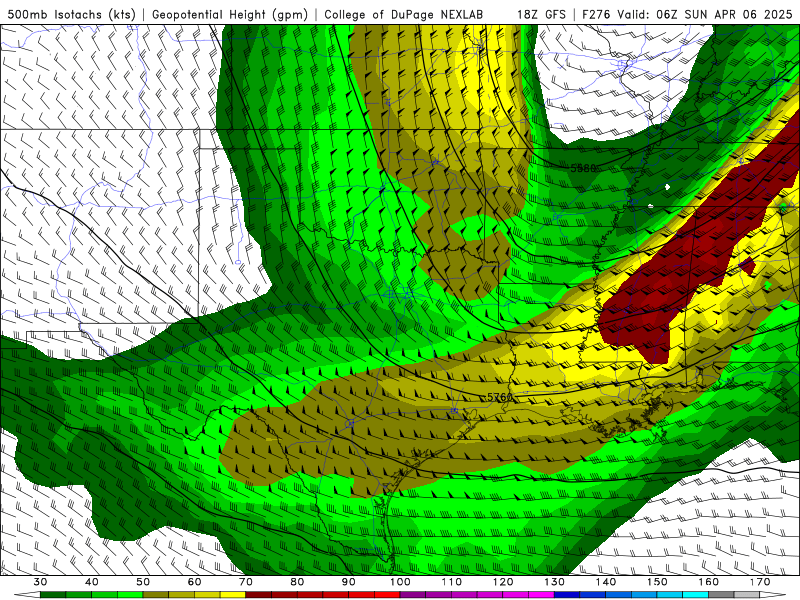Click the colorbar number 140
Image resolution: width=800 pixels, height=600 pixels.
click(606, 582)
